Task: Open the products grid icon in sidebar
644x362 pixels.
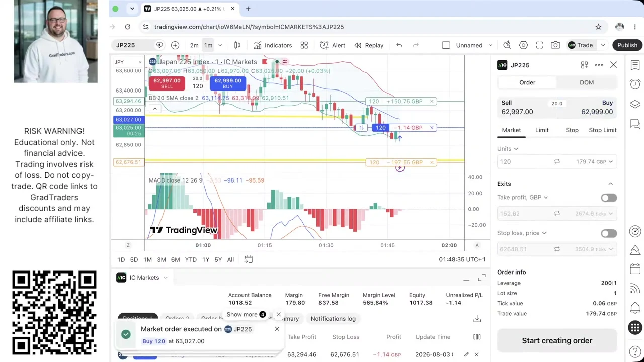Action: 635,328
